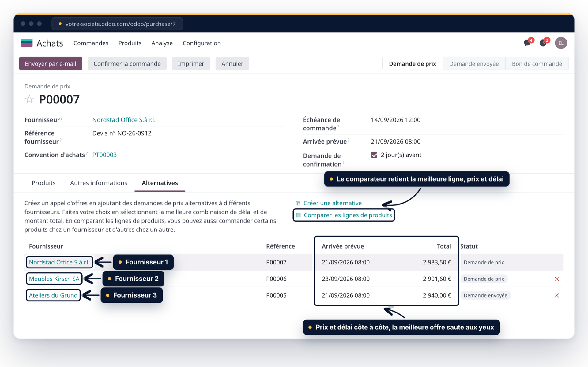588x367 pixels.
Task: Open Nordstad Office S.à r.l. in alternatives table
Action: [x=59, y=262]
